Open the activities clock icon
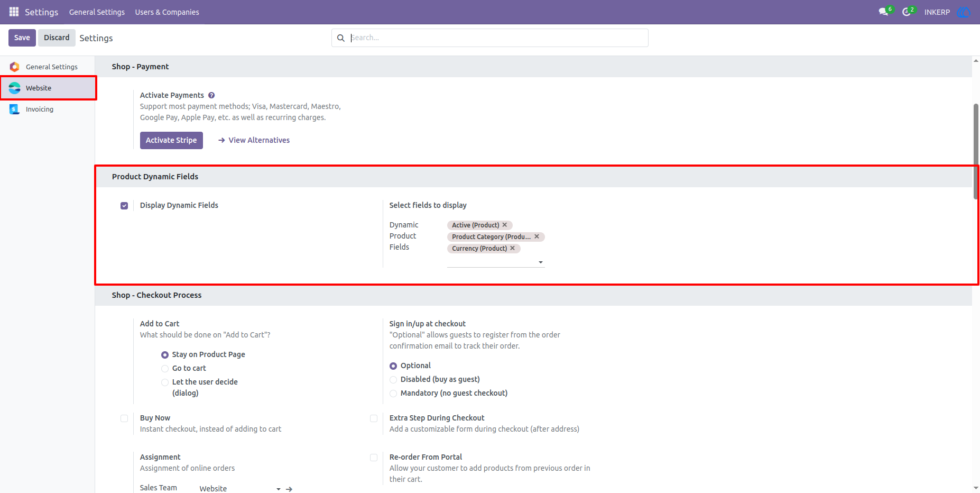 pos(907,12)
